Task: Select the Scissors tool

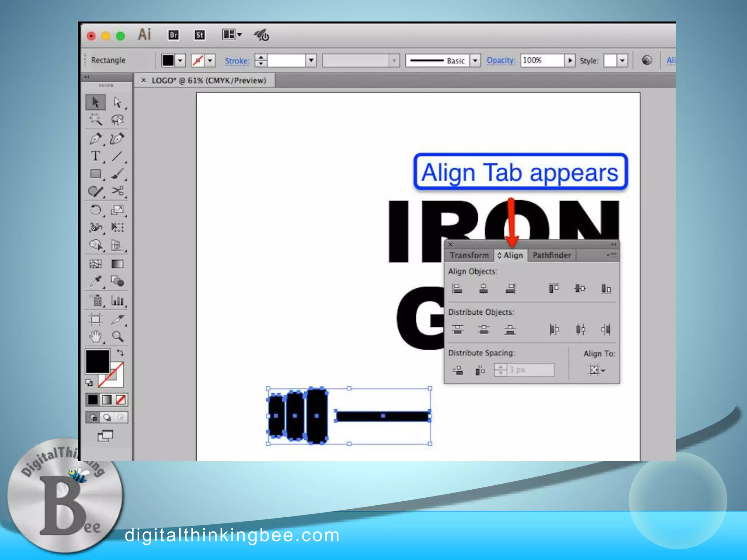Action: [x=117, y=191]
